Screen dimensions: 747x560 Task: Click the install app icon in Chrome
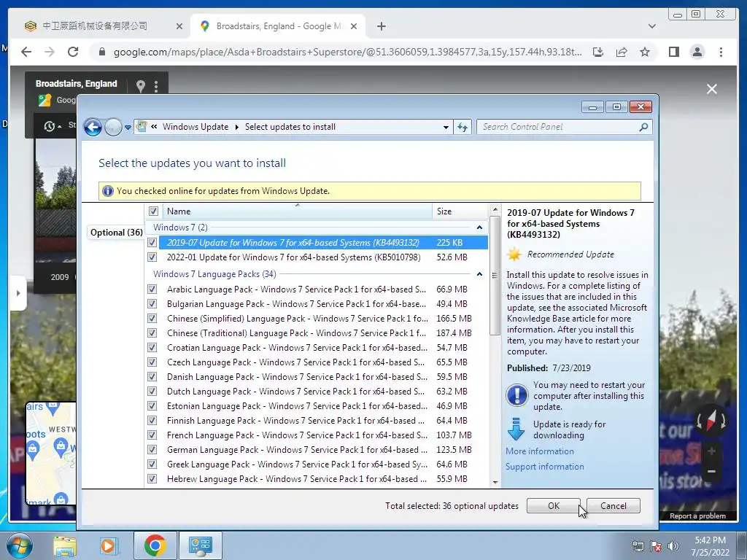pos(598,52)
